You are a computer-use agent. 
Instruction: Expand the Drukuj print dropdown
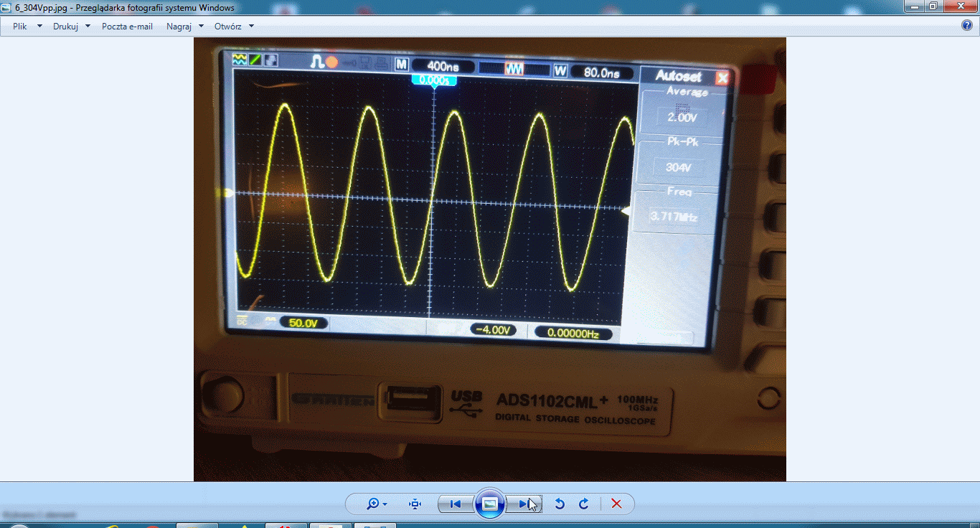[72, 26]
